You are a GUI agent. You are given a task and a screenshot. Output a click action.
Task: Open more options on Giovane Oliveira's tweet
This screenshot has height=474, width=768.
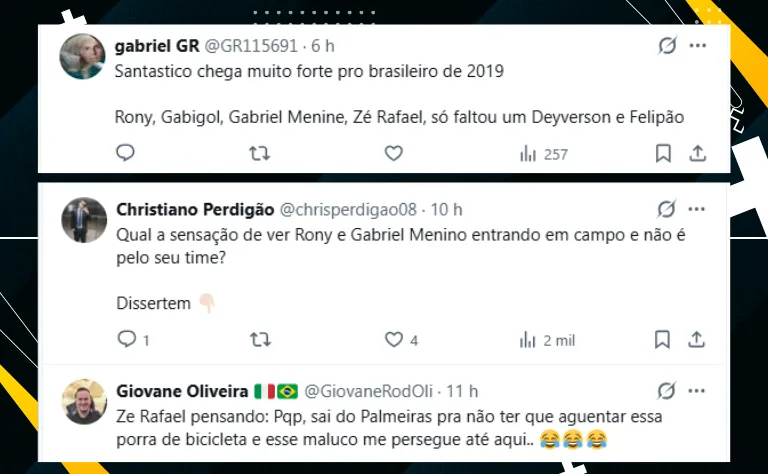(x=698, y=390)
